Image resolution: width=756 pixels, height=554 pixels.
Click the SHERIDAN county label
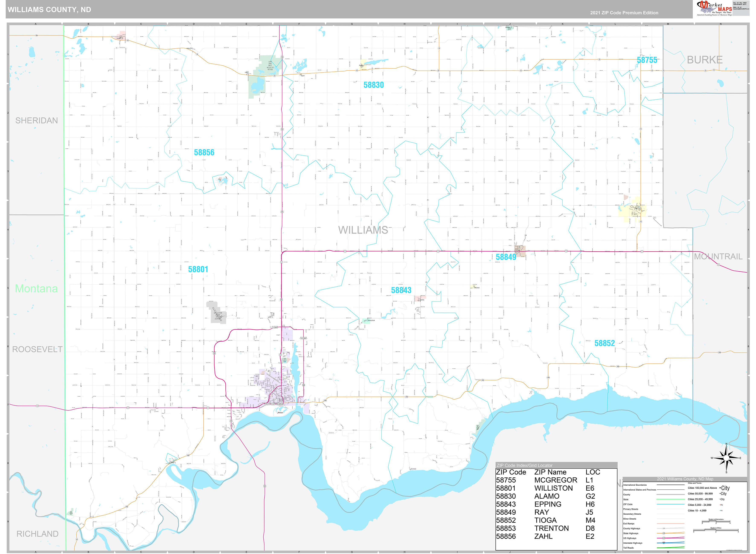tap(37, 120)
